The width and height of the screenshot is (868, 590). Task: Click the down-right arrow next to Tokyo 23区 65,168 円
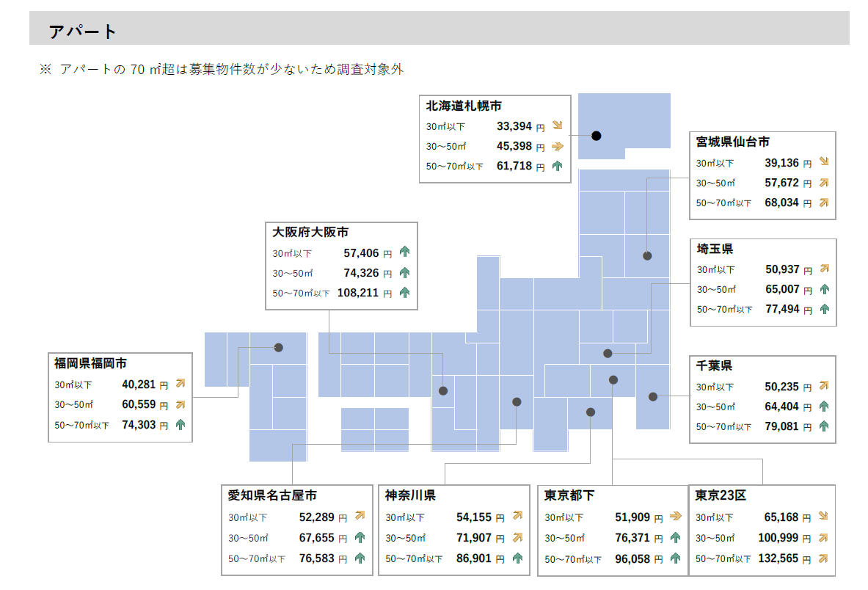click(x=823, y=517)
